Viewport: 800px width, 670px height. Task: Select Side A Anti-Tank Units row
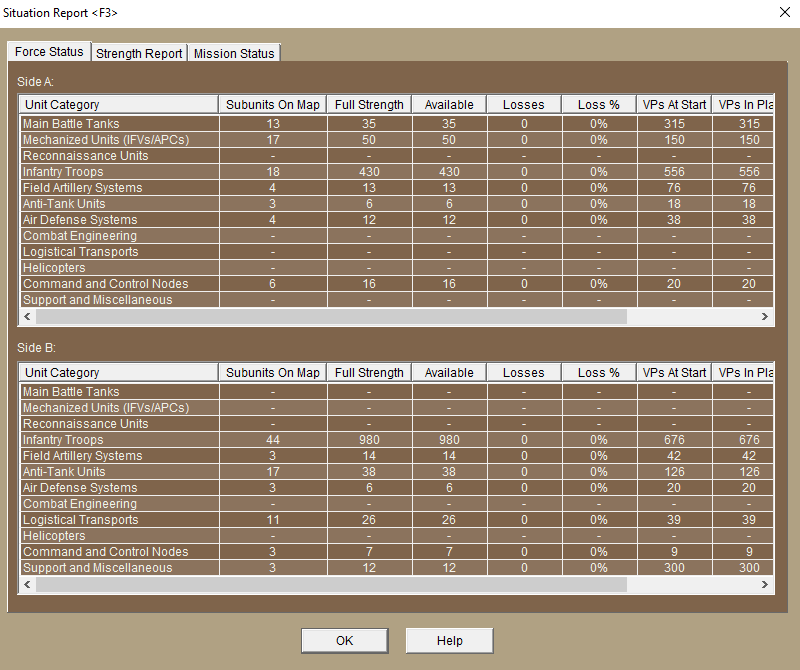click(x=396, y=204)
